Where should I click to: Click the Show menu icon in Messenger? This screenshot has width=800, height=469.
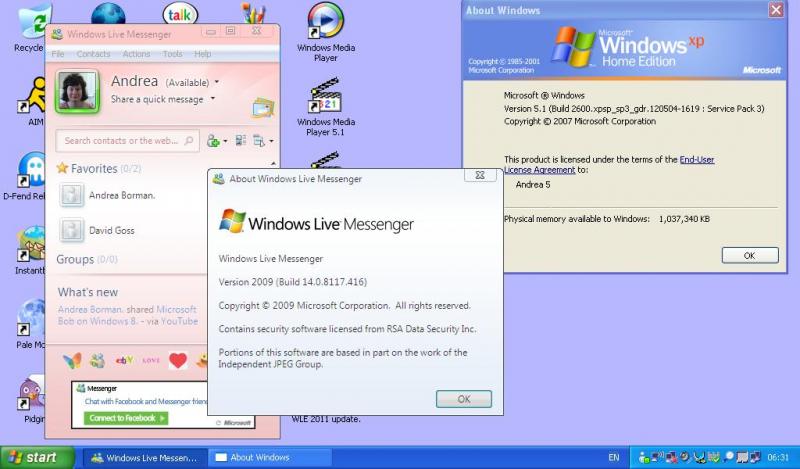click(x=259, y=141)
